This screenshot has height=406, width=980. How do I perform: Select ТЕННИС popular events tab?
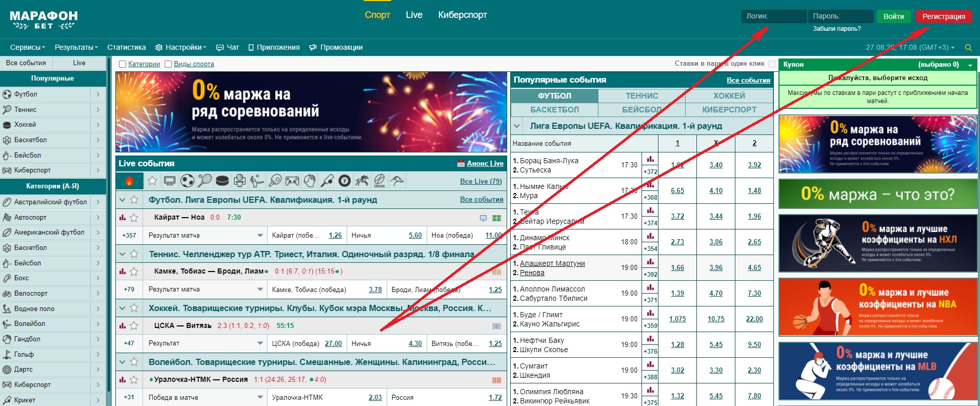[x=642, y=96]
